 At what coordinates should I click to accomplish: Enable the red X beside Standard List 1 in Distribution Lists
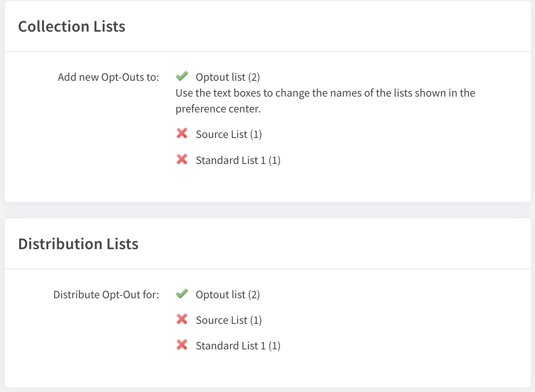pyautogui.click(x=182, y=345)
